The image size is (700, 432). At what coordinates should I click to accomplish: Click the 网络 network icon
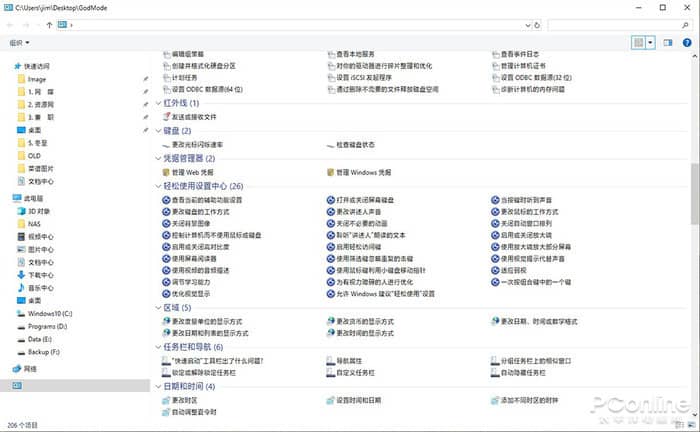(17, 369)
